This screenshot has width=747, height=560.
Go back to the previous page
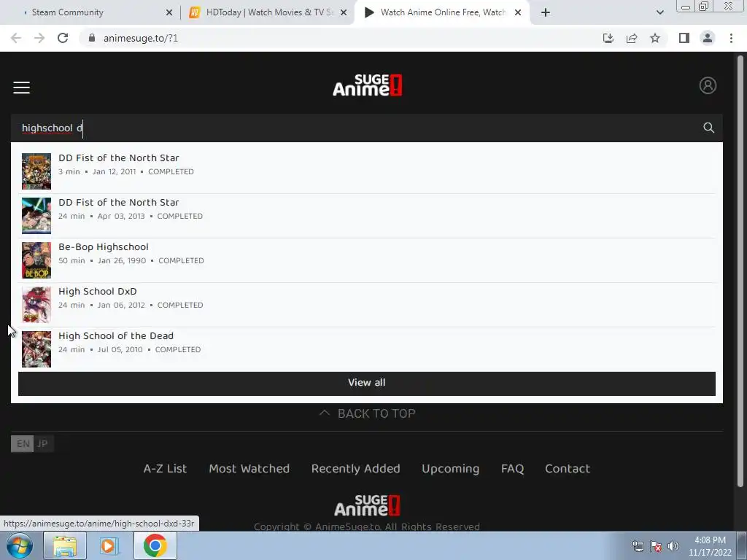16,38
